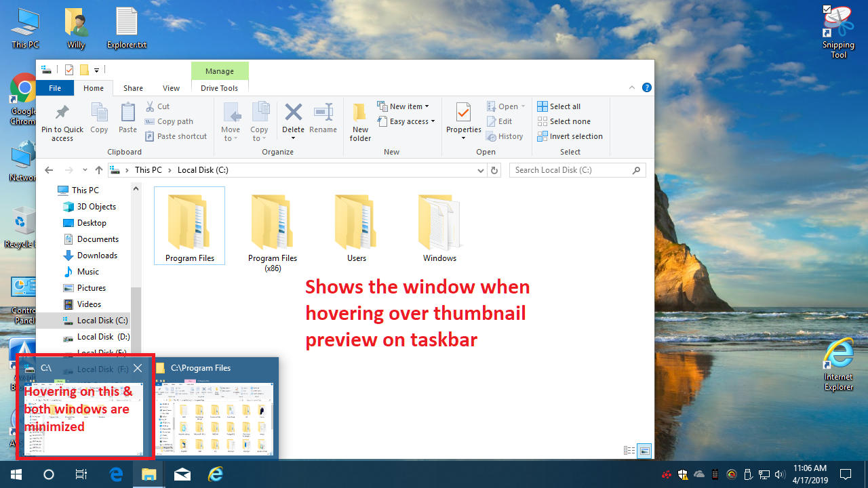Click the Edit command in Open group
Viewport: 868px width, 488px height.
[499, 121]
